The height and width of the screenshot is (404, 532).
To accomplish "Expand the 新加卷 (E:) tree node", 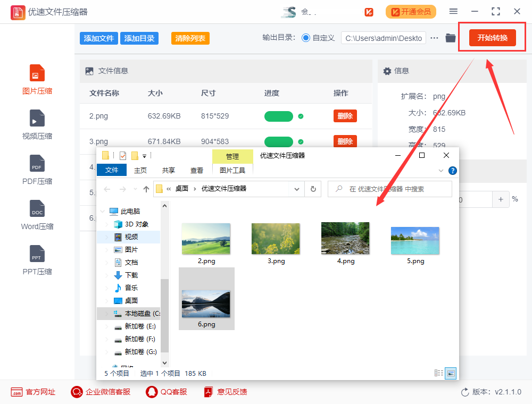I will point(107,326).
